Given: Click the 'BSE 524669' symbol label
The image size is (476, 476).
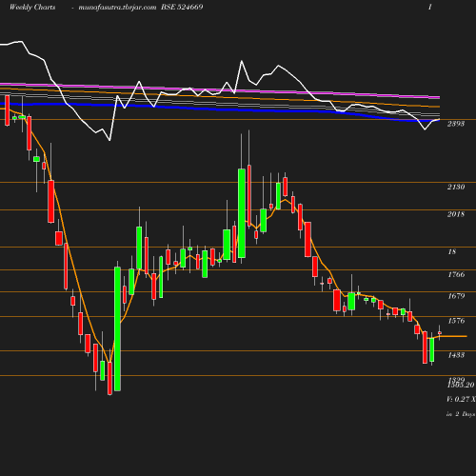Looking at the screenshot, I should point(182,7).
